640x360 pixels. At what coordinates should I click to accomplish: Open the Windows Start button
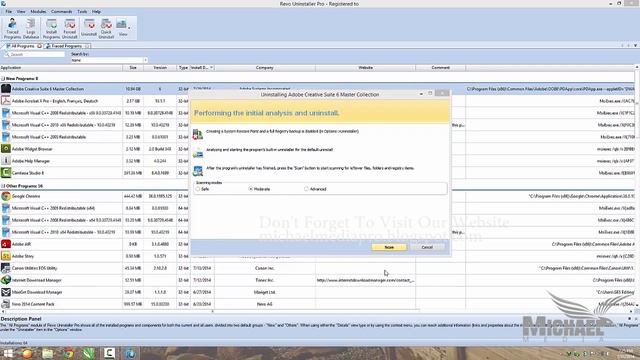(x=8, y=353)
